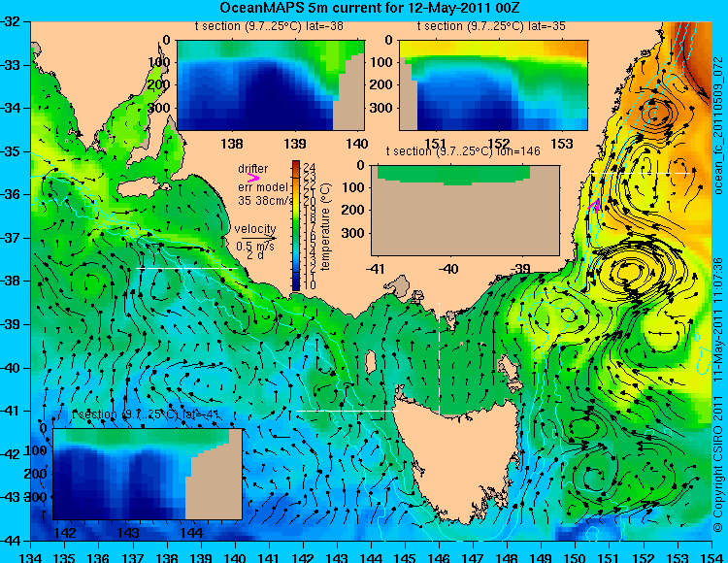728x563 pixels.
Task: Click the black velocity reference arrow
Action: point(258,239)
